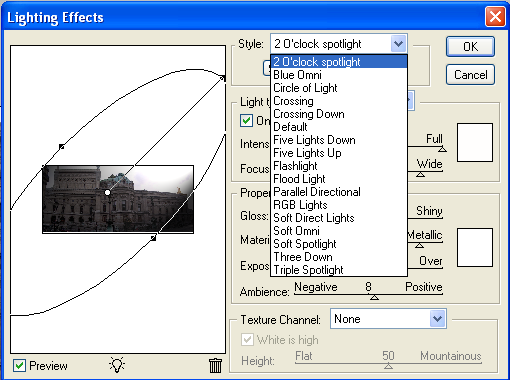Select the 2 O'clock spotlight style

[x=339, y=62]
